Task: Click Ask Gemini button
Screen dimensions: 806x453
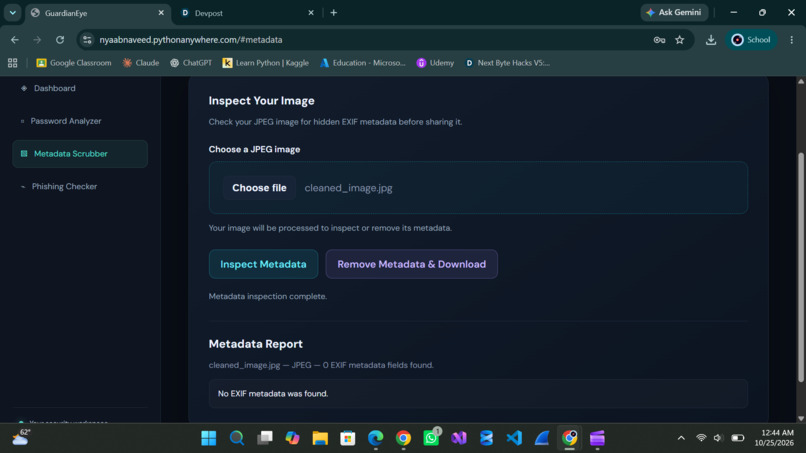Action: point(674,12)
